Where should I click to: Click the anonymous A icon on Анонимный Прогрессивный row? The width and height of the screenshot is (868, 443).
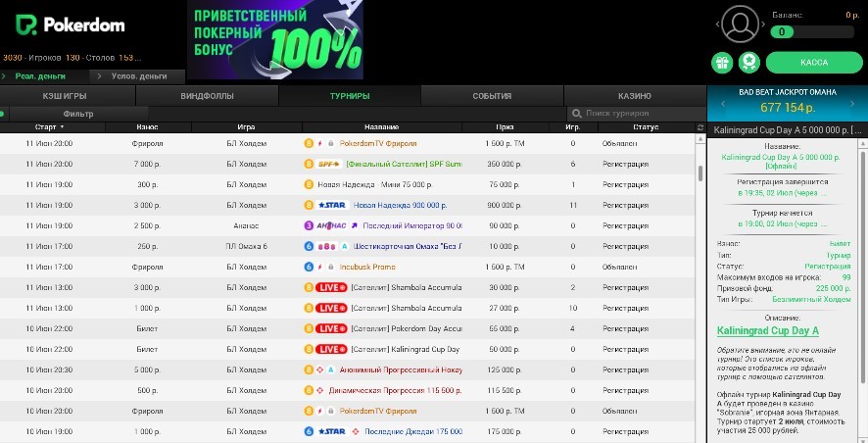pyautogui.click(x=330, y=369)
